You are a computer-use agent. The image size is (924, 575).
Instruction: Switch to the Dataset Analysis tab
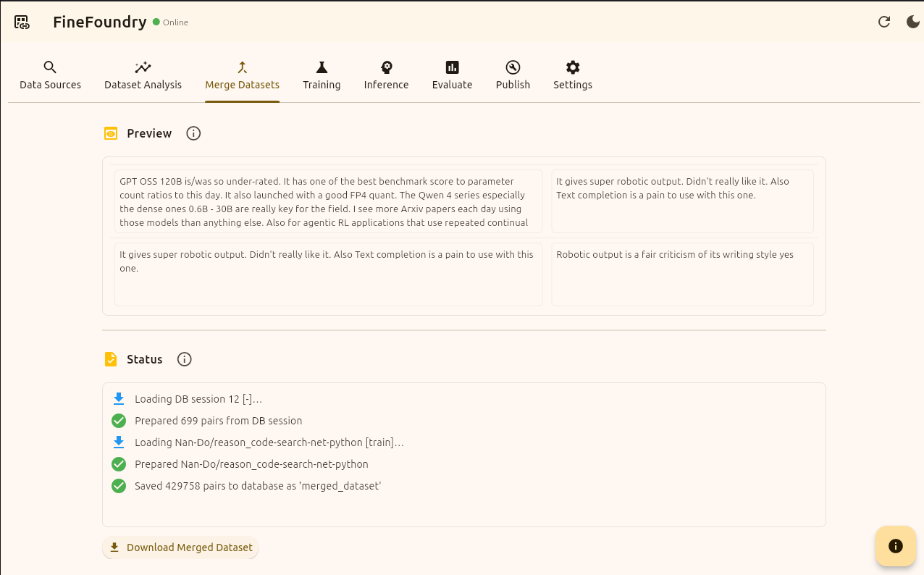tap(143, 75)
